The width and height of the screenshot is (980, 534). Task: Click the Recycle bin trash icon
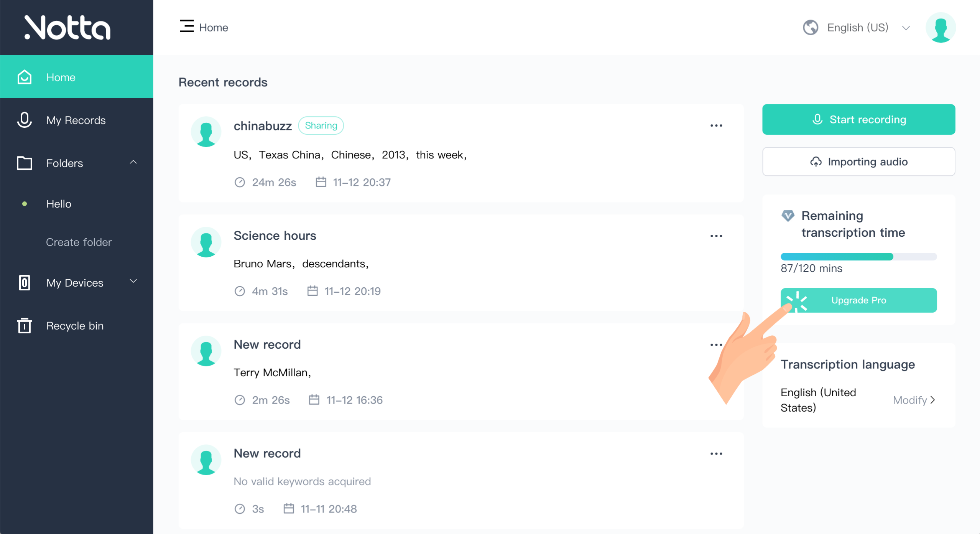tap(24, 326)
